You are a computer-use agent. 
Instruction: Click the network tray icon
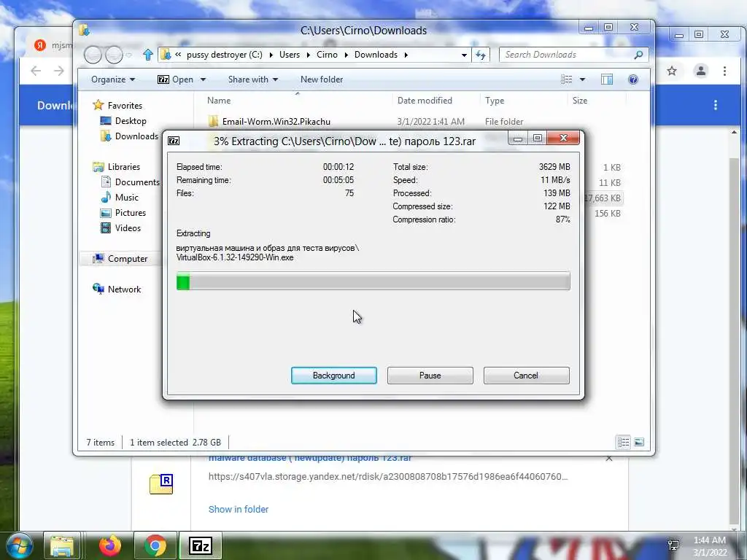tap(673, 545)
